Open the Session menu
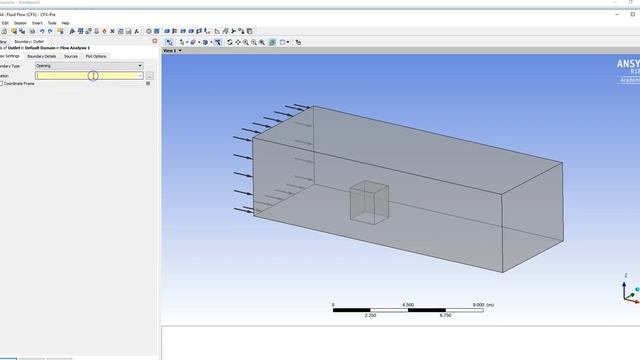The width and height of the screenshot is (640, 360). click(x=20, y=23)
